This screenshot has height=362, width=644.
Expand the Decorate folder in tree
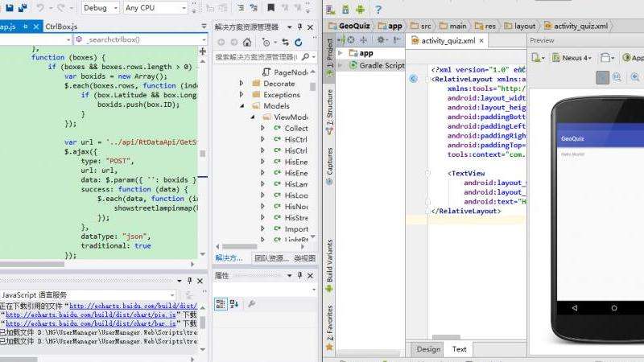[241, 83]
